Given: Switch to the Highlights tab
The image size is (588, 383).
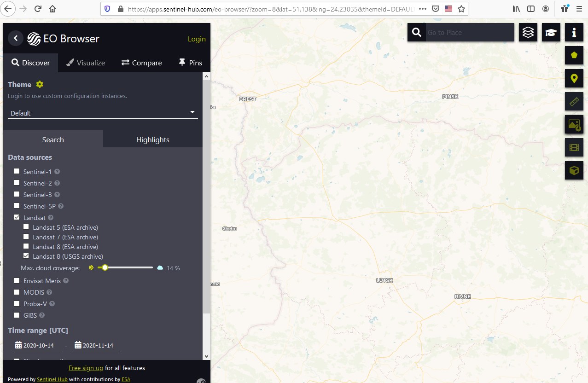Looking at the screenshot, I should (152, 139).
